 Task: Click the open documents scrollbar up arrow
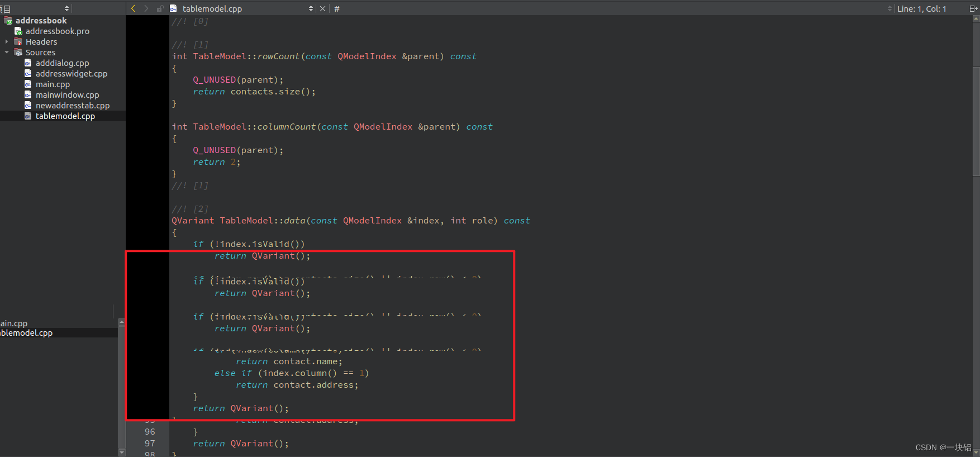click(x=121, y=322)
